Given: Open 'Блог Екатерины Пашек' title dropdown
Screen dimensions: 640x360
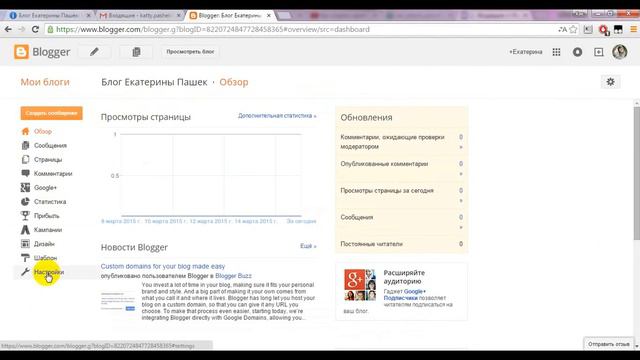Looking at the screenshot, I should (154, 82).
